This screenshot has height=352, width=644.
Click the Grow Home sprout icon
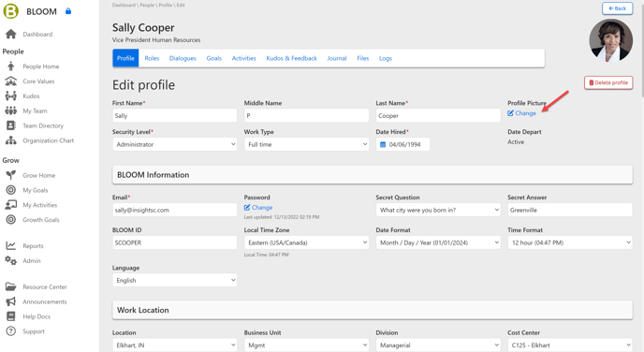tap(11, 175)
